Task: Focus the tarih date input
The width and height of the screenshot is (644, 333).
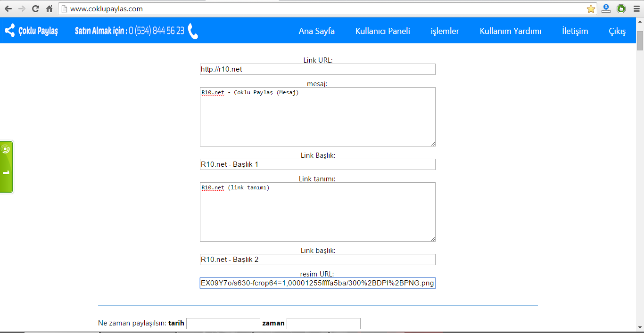Action: click(x=223, y=324)
